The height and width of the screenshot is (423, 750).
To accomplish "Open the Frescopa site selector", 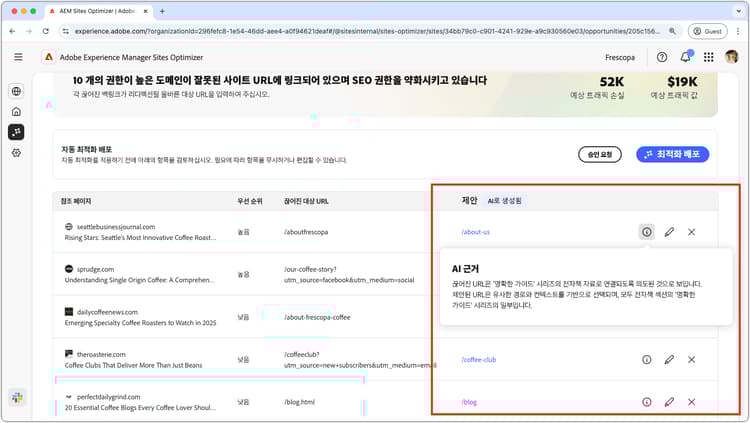I will coord(620,57).
